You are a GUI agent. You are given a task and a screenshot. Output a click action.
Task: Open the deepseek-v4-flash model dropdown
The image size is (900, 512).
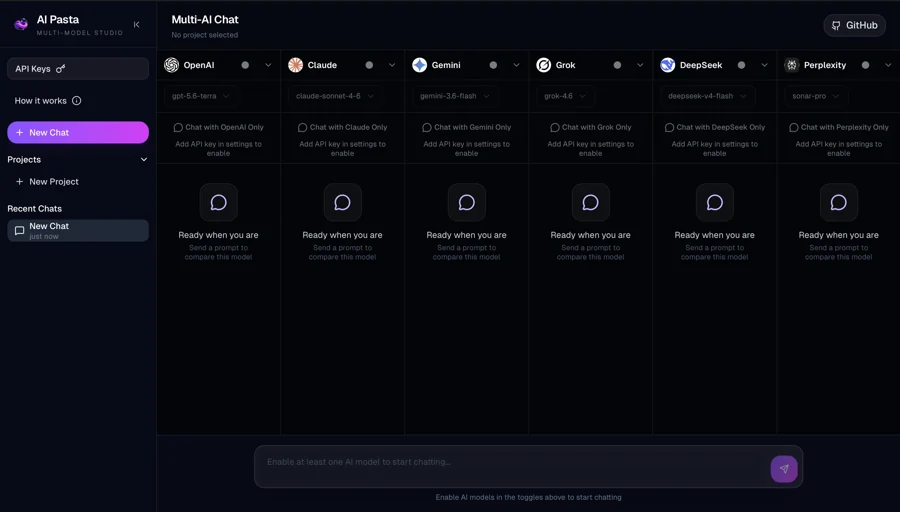(x=707, y=96)
